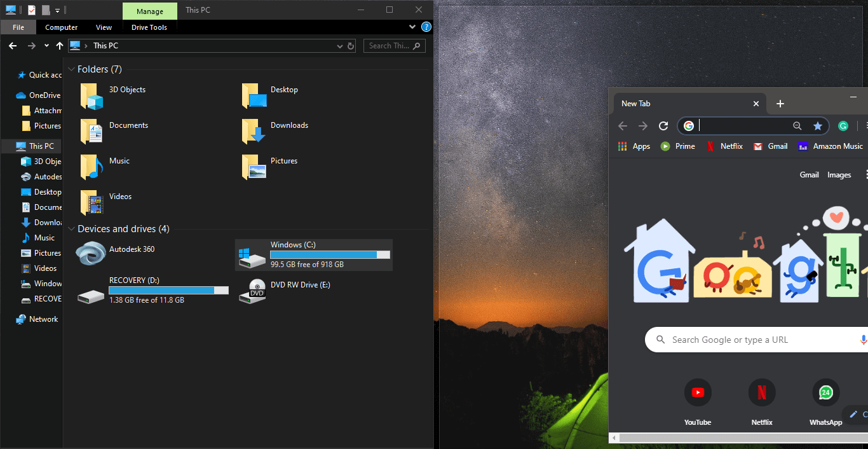This screenshot has height=449, width=868.
Task: Open the recent locations dropdown arrow
Action: [x=46, y=46]
